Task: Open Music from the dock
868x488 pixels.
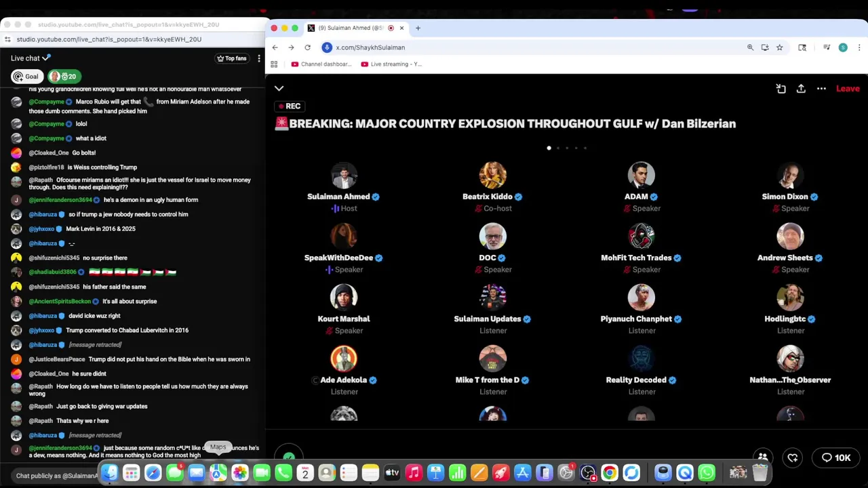Action: tap(414, 472)
